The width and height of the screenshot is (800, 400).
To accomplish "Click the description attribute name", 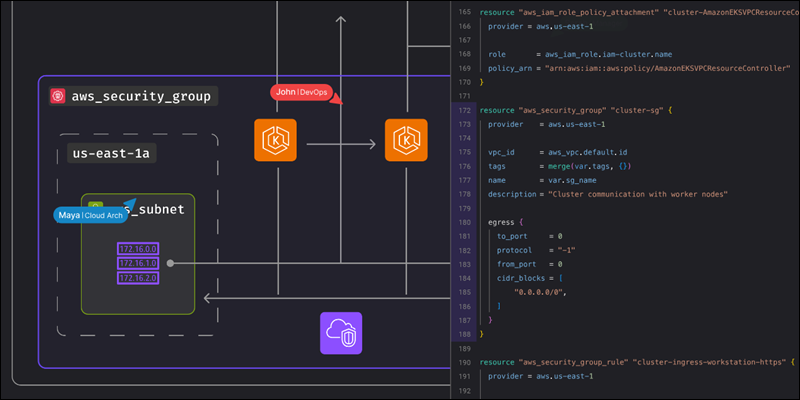I will click(x=510, y=194).
